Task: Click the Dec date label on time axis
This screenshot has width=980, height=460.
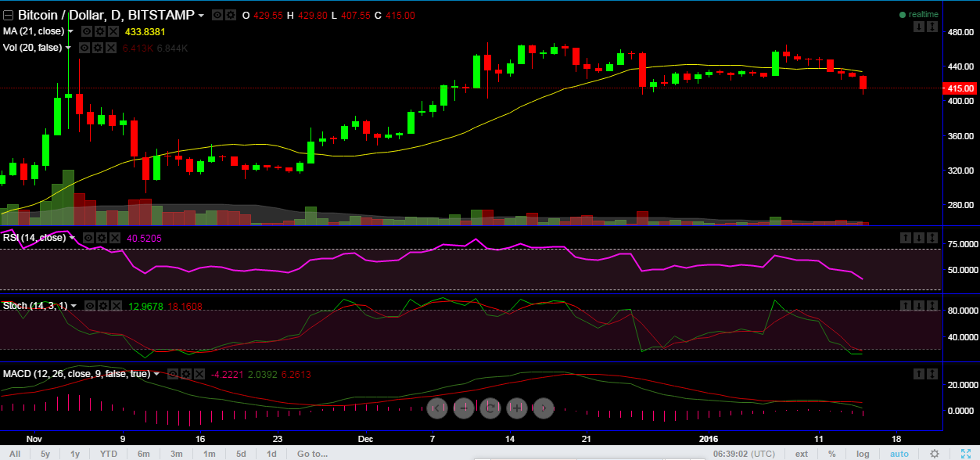Action: 364,439
